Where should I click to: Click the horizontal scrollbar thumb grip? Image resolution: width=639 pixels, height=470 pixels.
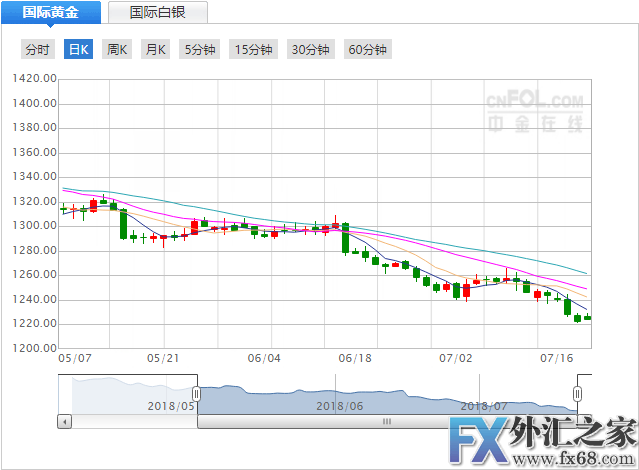[x=386, y=422]
